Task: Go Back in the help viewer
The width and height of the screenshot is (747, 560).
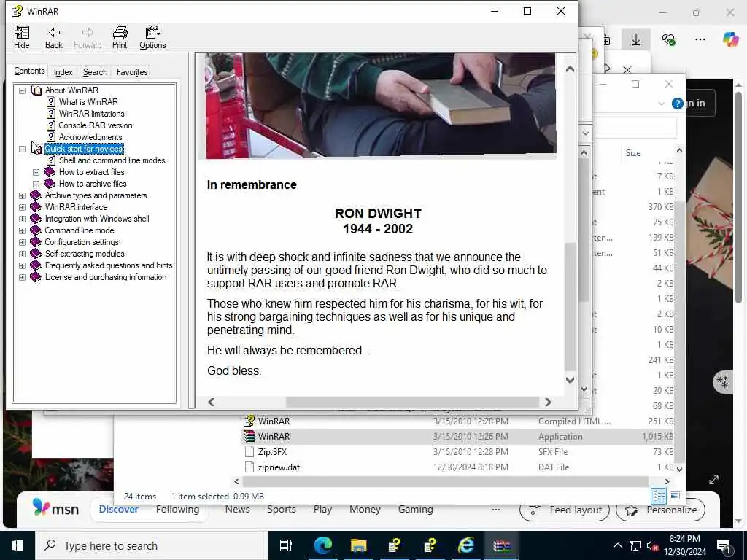Action: pos(54,37)
